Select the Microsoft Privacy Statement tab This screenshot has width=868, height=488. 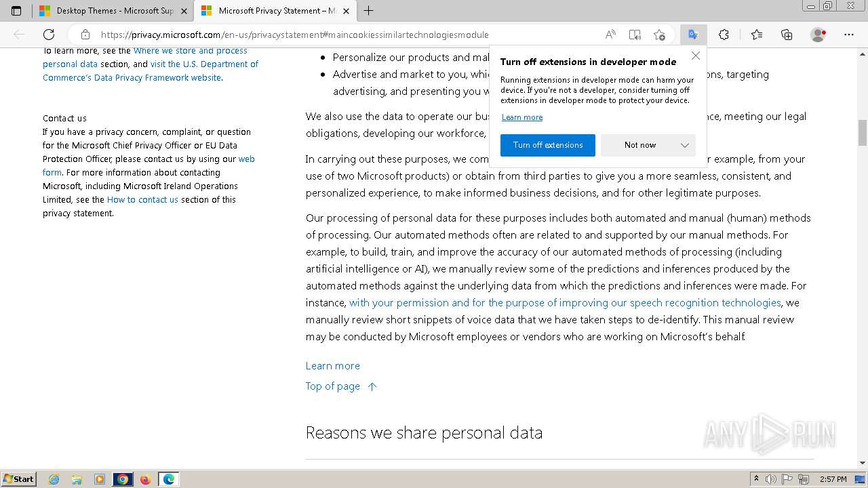pyautogui.click(x=274, y=11)
